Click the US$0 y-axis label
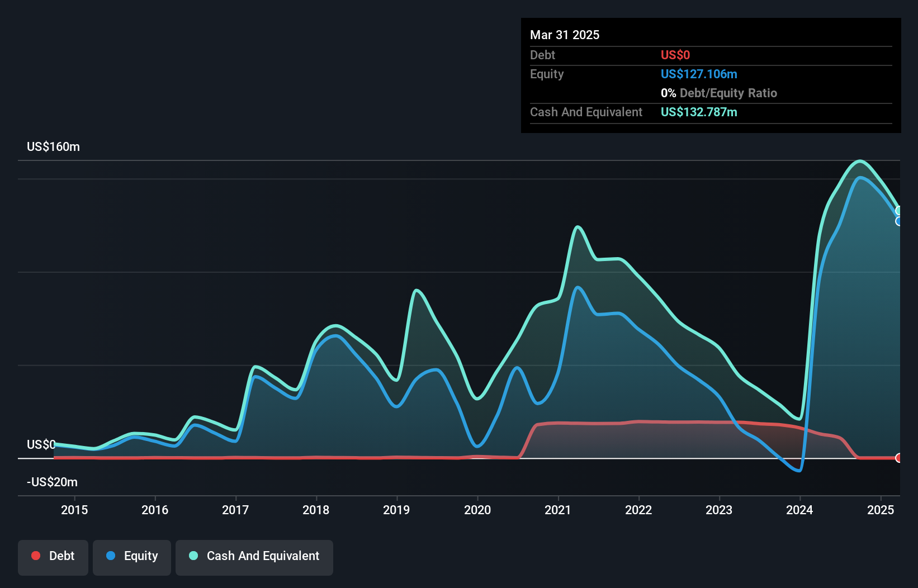The width and height of the screenshot is (918, 588). pos(41,444)
